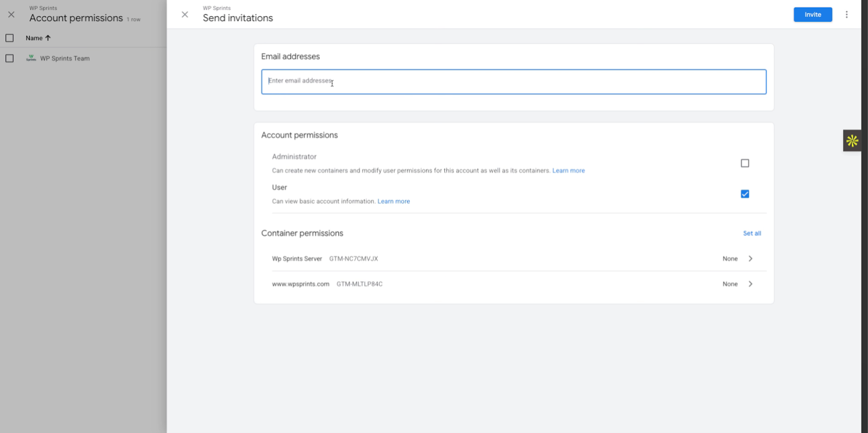
Task: Open Learn more link for User
Action: pyautogui.click(x=393, y=201)
